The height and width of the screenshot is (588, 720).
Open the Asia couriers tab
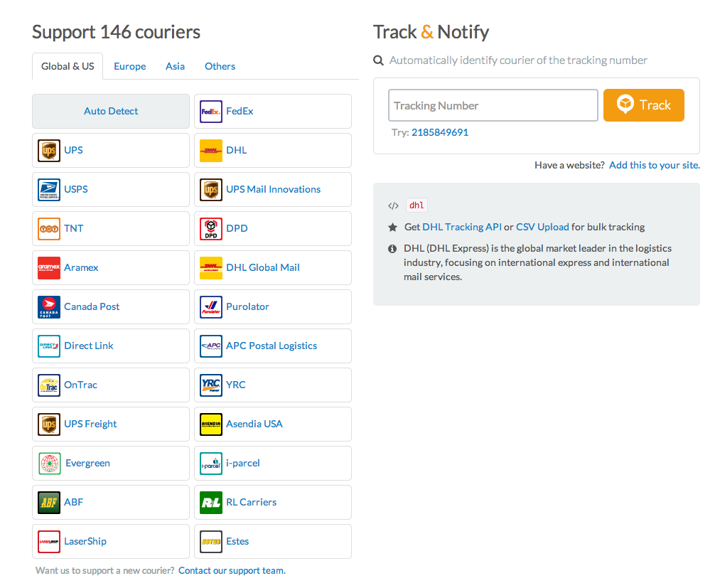pos(175,66)
